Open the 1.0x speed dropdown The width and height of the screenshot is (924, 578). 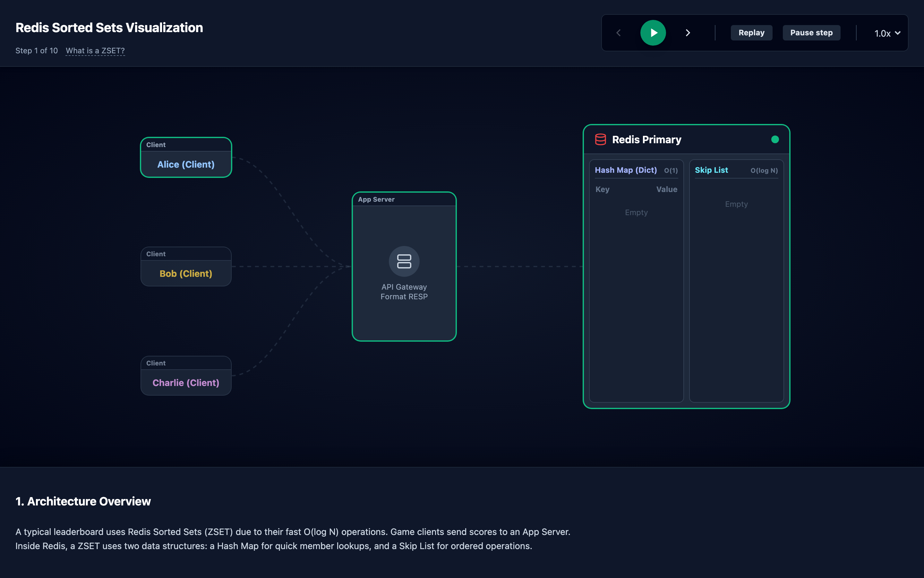click(887, 33)
